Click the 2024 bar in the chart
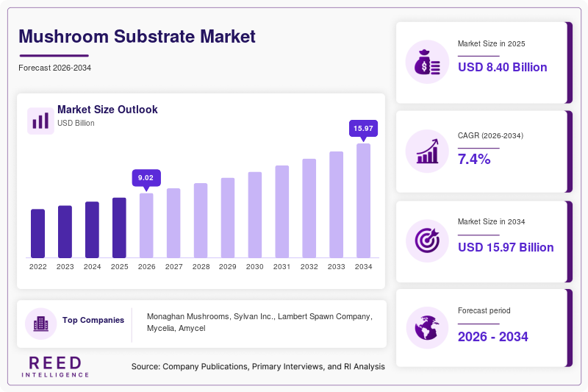The height and width of the screenshot is (392, 588). (93, 229)
